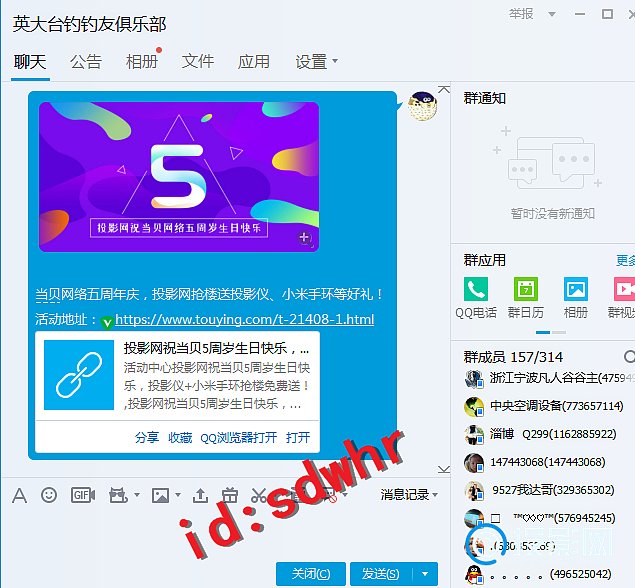Open cat sticker dropdown arrow
The height and width of the screenshot is (588, 635).
(136, 494)
